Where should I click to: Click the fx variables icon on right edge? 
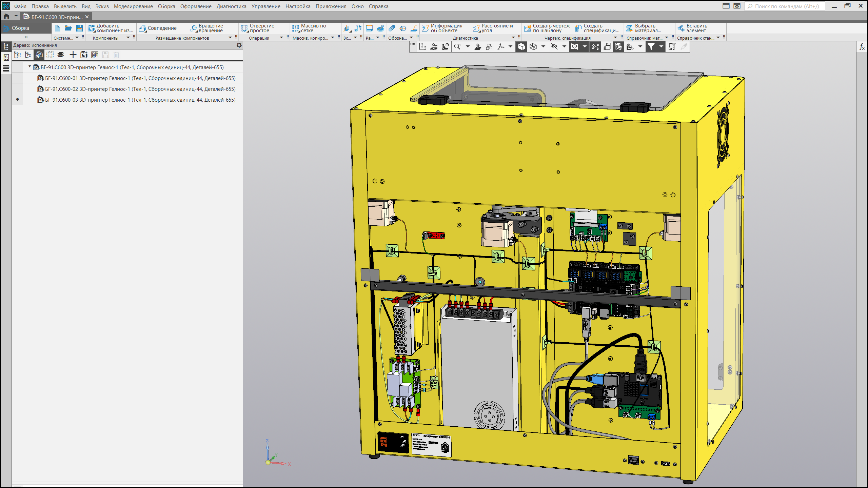[x=862, y=47]
